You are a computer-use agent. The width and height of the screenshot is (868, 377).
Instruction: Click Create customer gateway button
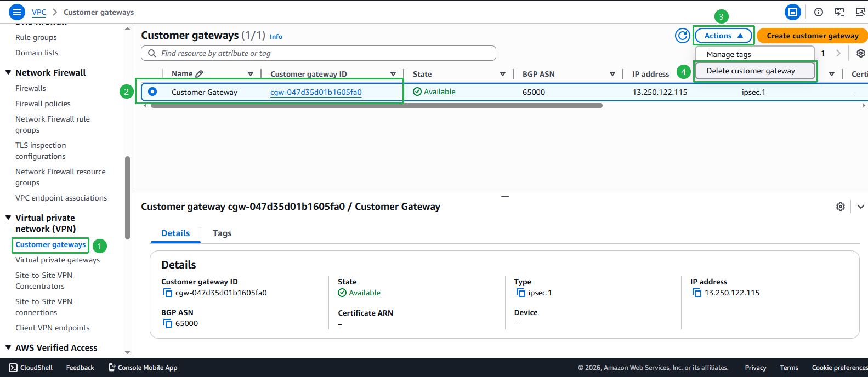click(812, 36)
